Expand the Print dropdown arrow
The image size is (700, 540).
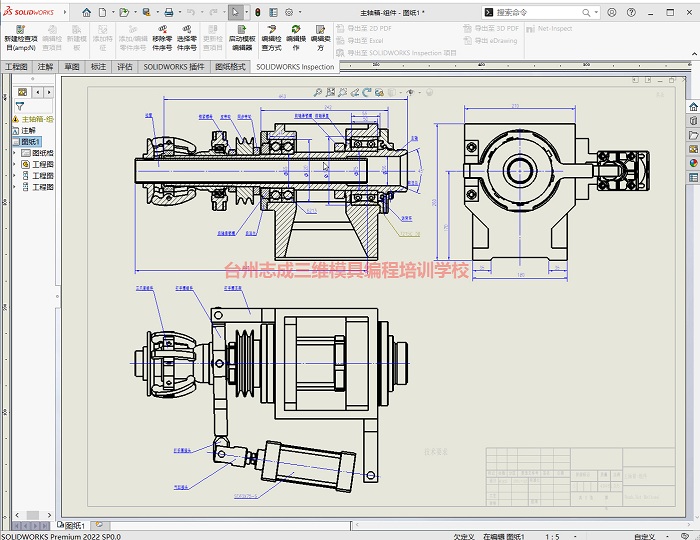tap(179, 12)
